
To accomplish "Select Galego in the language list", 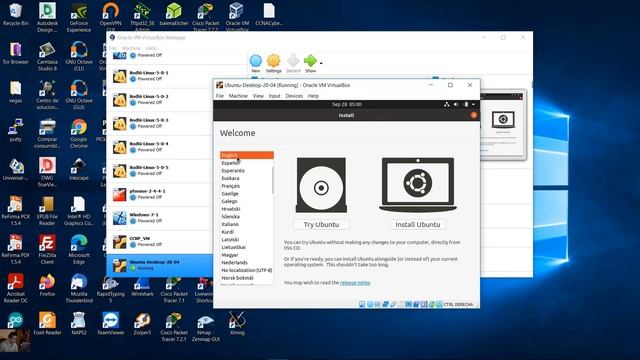I will pos(247,201).
